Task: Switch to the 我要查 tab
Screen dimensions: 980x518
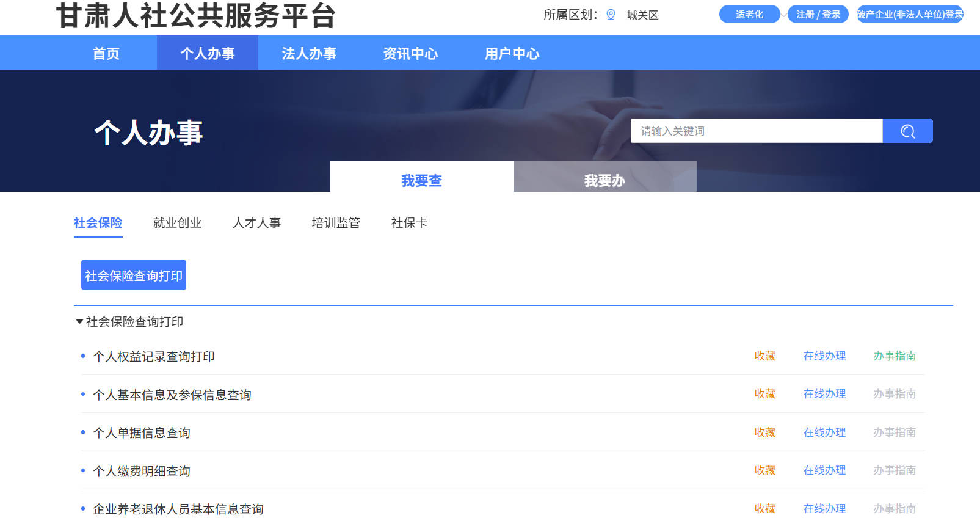Action: (x=422, y=177)
